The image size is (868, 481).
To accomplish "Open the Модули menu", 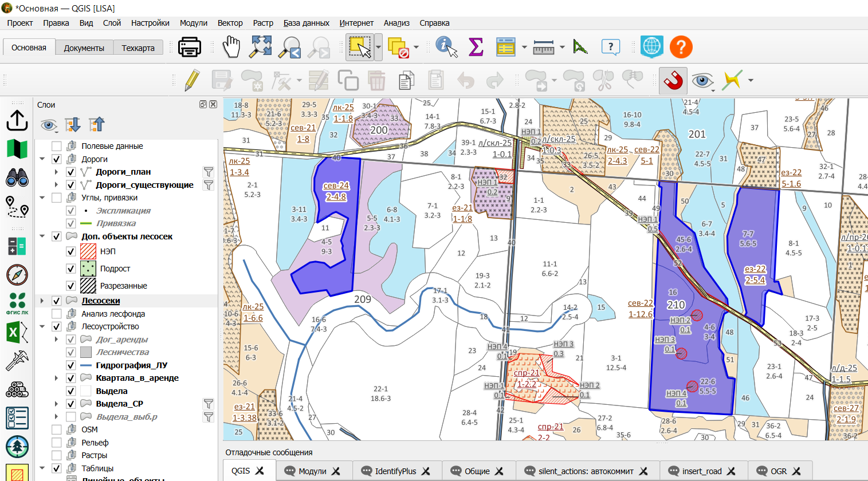I will (x=194, y=23).
